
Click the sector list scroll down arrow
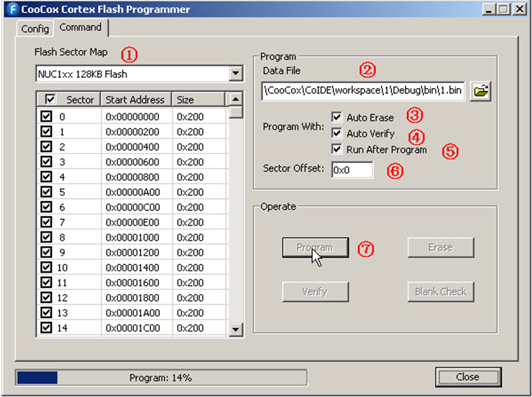click(x=236, y=329)
